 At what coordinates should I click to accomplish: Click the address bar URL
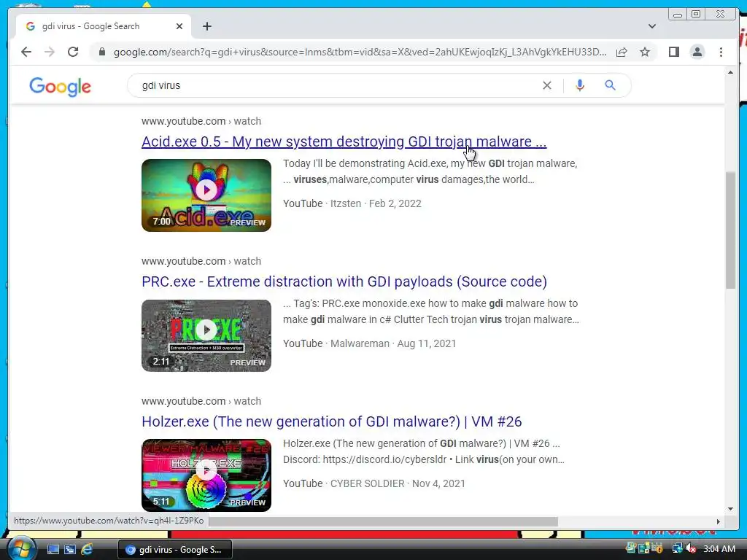click(x=360, y=52)
